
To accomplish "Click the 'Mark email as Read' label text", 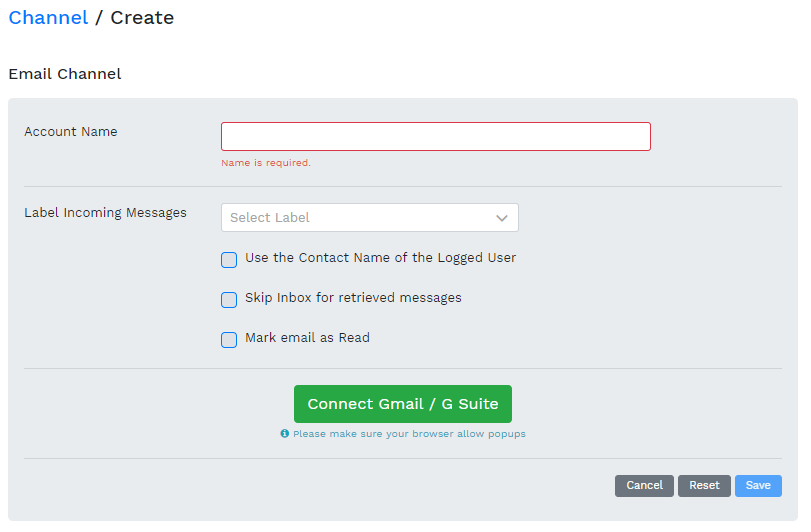I will pyautogui.click(x=307, y=338).
